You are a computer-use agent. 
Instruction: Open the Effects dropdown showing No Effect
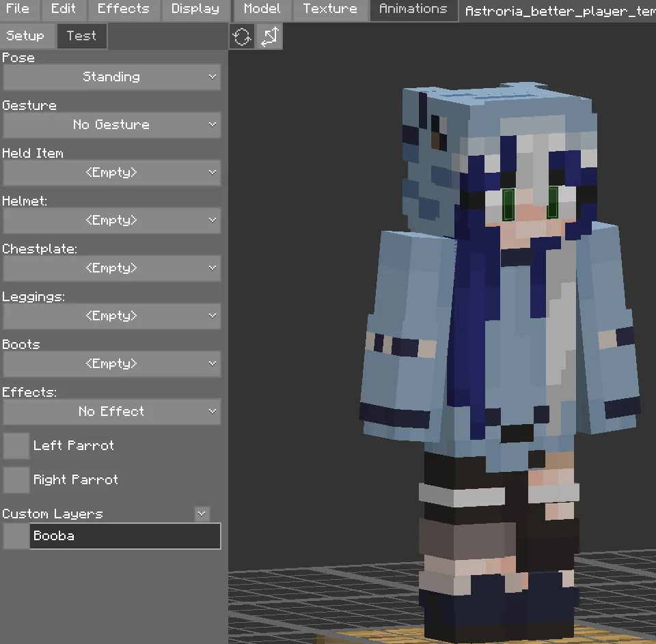point(111,412)
